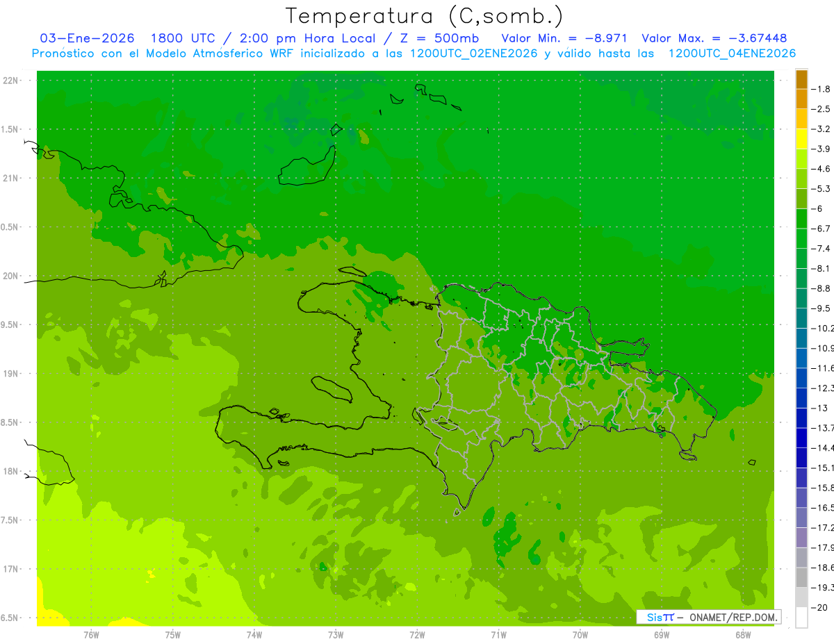Click the '18N' latitude label

click(12, 471)
